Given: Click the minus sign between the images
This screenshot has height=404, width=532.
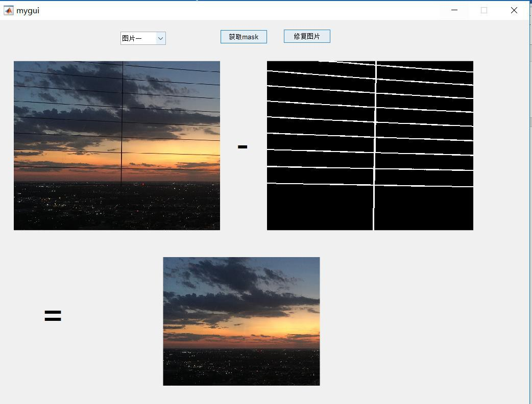Looking at the screenshot, I should pos(243,147).
